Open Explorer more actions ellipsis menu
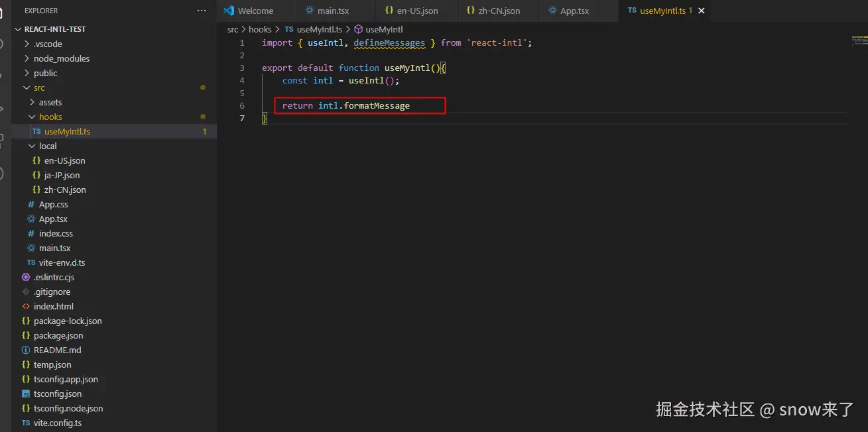The image size is (868, 432). point(202,11)
